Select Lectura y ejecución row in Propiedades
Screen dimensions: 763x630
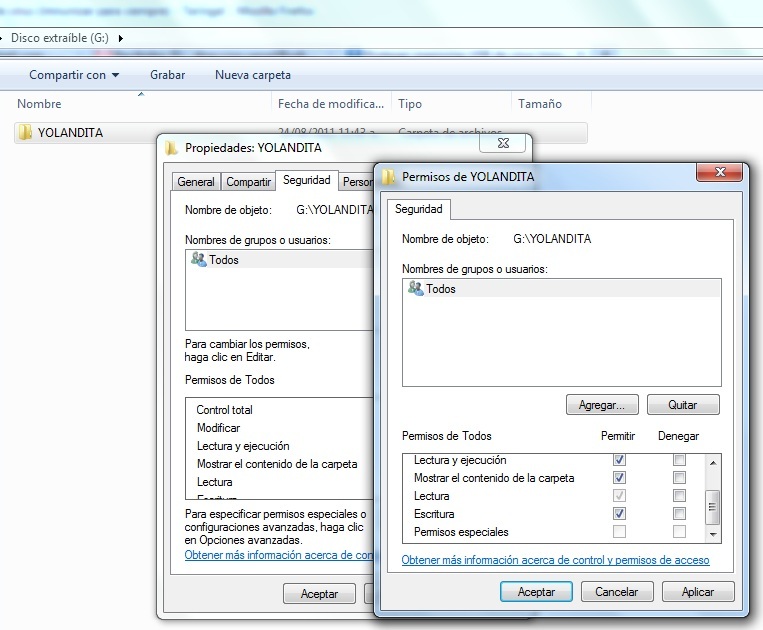click(243, 446)
